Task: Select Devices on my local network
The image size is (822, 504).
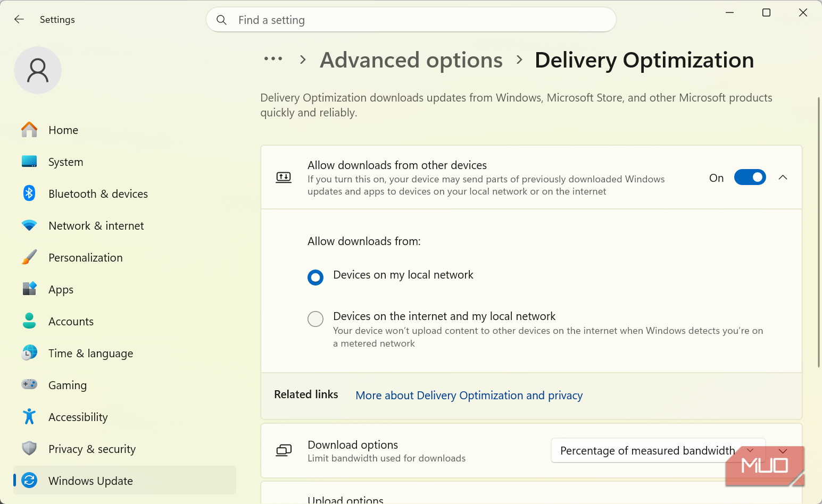Action: pos(315,277)
